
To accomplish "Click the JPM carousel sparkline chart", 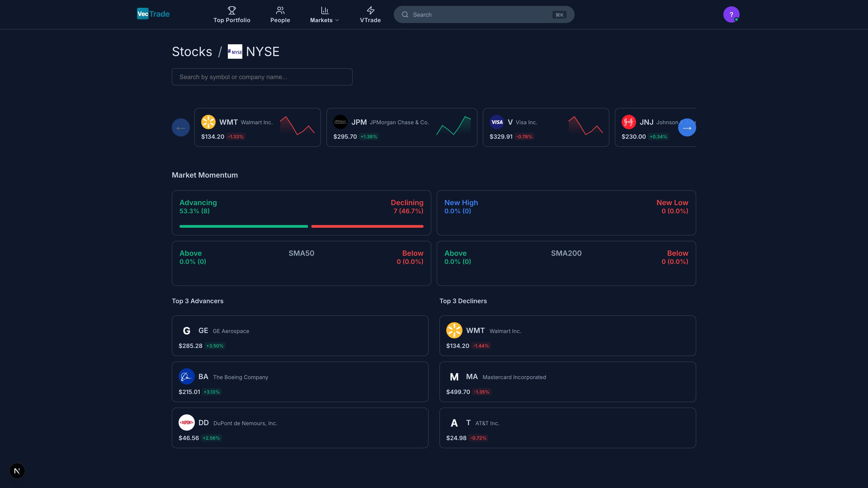I will (x=453, y=126).
